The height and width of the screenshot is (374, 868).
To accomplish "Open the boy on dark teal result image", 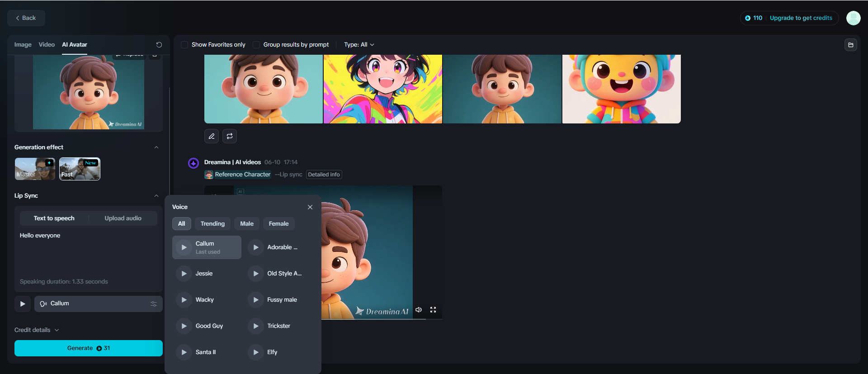I will tap(502, 89).
